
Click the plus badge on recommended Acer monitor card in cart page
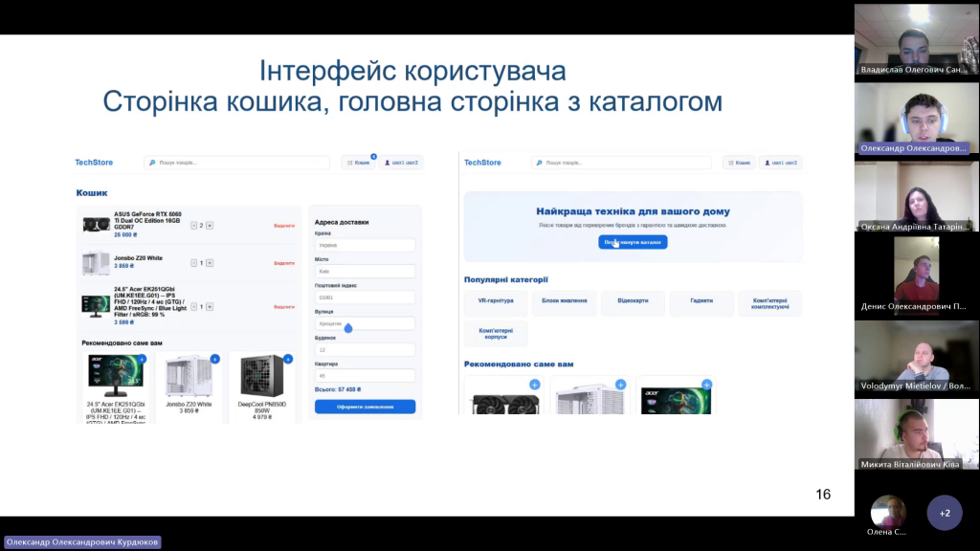[x=142, y=360]
